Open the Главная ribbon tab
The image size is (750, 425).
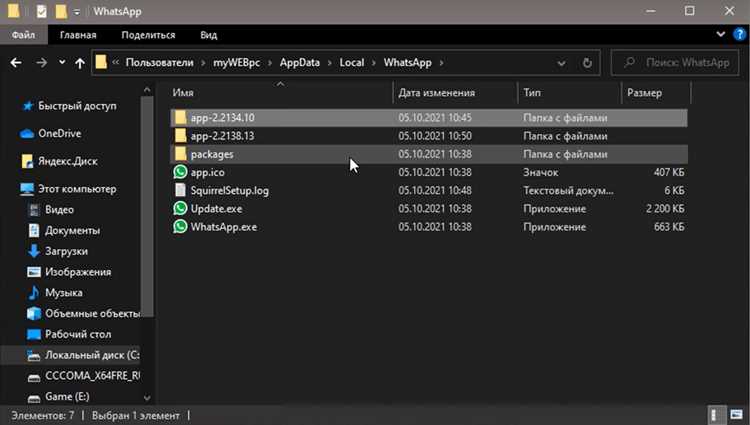coord(78,35)
